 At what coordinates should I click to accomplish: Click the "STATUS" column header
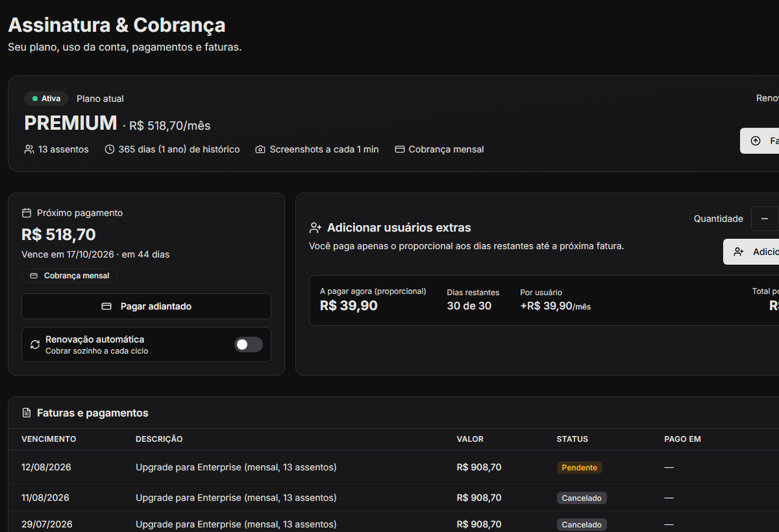[x=572, y=439]
